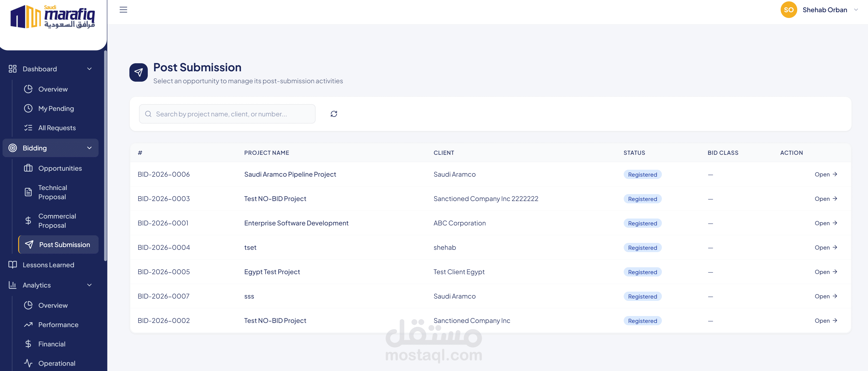
Task: Select All Requests menu item
Action: (x=57, y=128)
